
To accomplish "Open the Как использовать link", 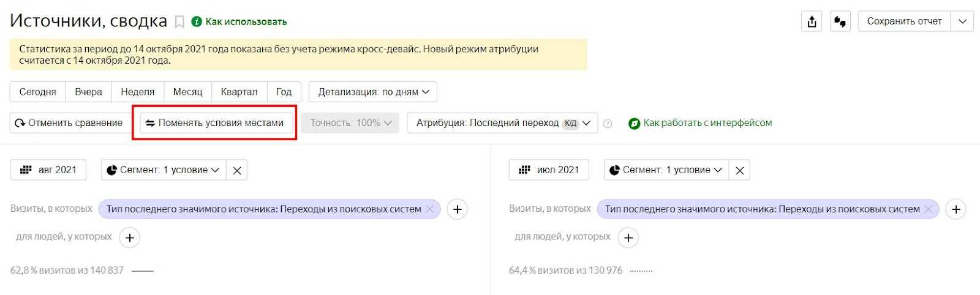I will (x=246, y=22).
